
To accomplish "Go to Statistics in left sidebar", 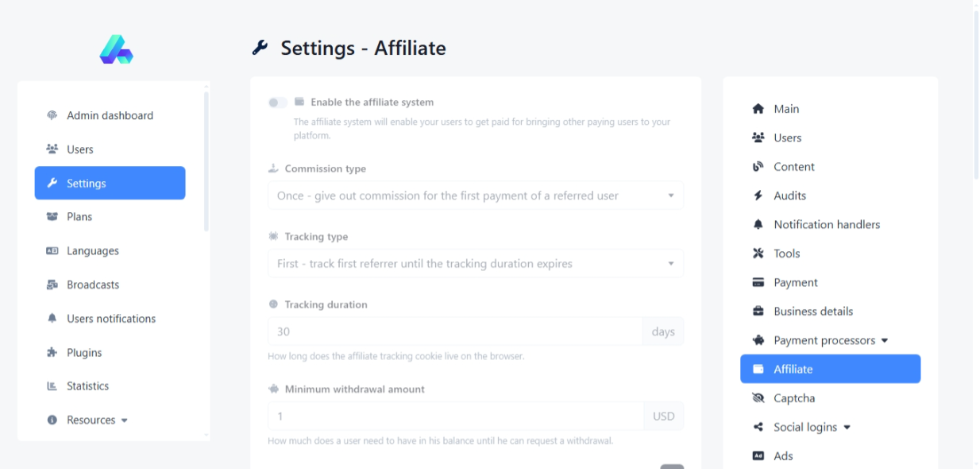I will tap(87, 386).
